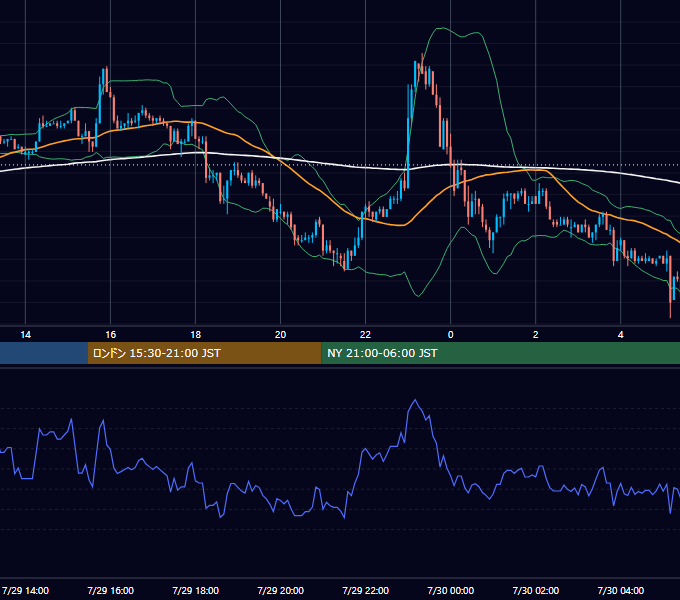Click hour label 0 on price chart axis
680x600 pixels.
pos(451,335)
